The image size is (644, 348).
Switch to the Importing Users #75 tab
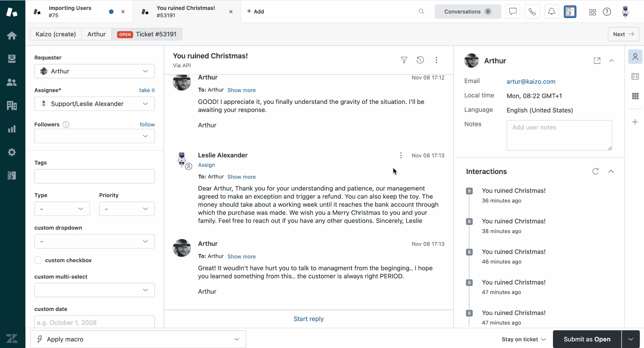point(70,12)
